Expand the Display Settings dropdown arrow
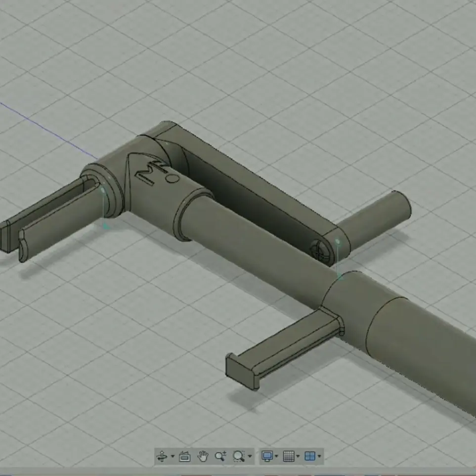 (276, 456)
